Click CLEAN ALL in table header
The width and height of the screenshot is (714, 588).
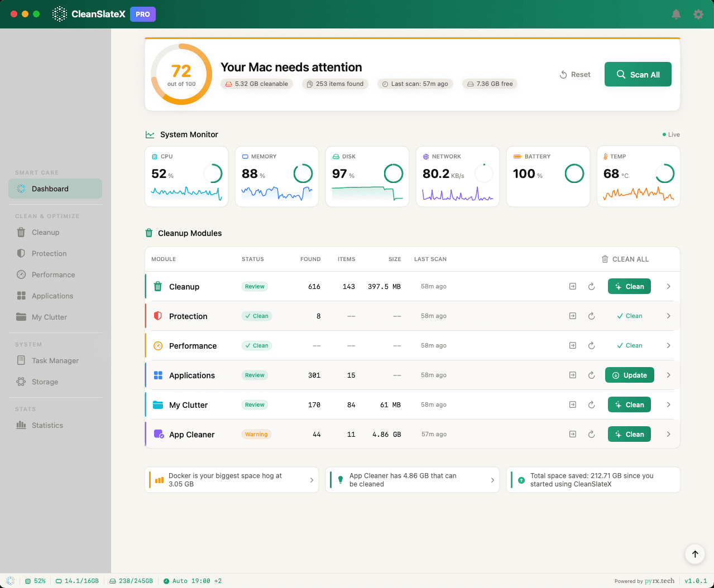click(x=625, y=259)
